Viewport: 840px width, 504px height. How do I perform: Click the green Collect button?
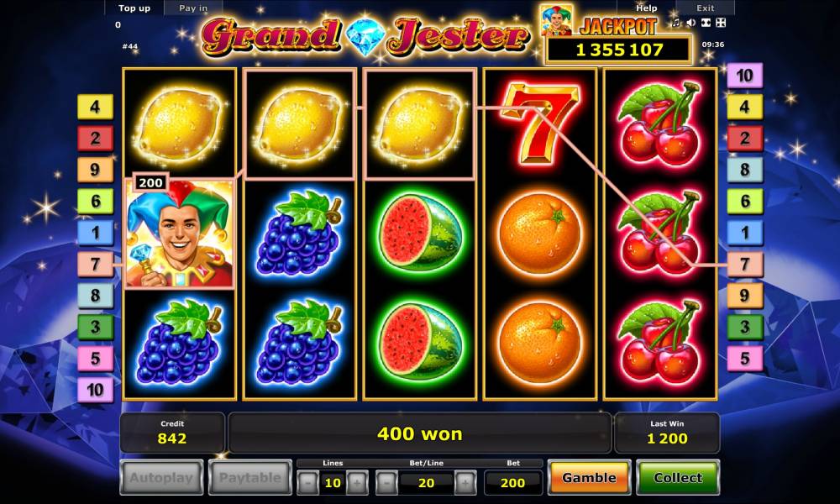pos(678,477)
